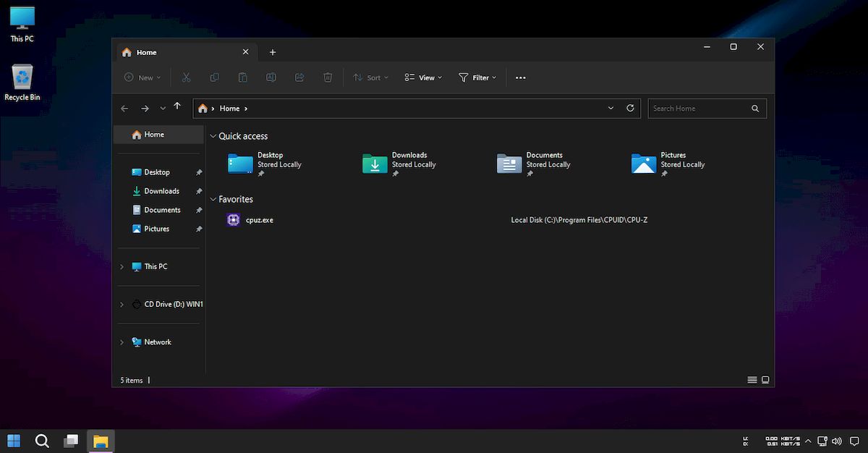
Task: Open the View dropdown menu
Action: tap(423, 77)
